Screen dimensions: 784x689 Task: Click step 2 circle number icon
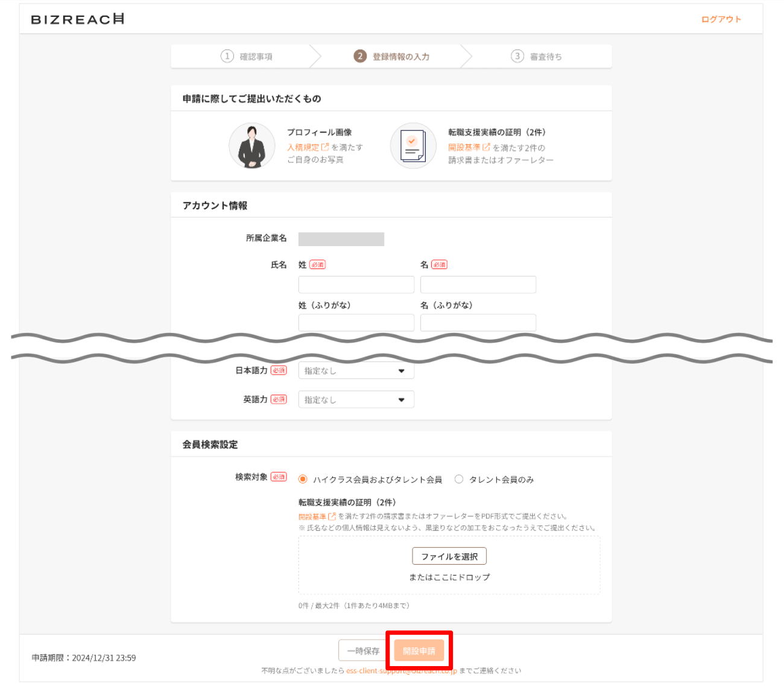(x=360, y=56)
